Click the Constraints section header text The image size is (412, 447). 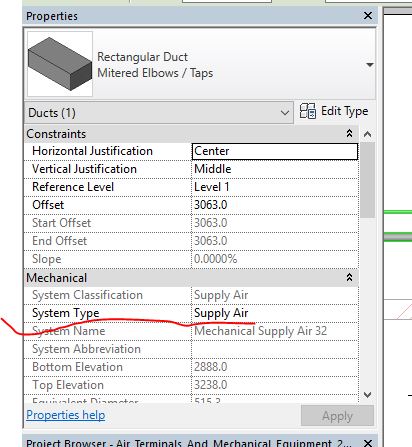point(56,134)
